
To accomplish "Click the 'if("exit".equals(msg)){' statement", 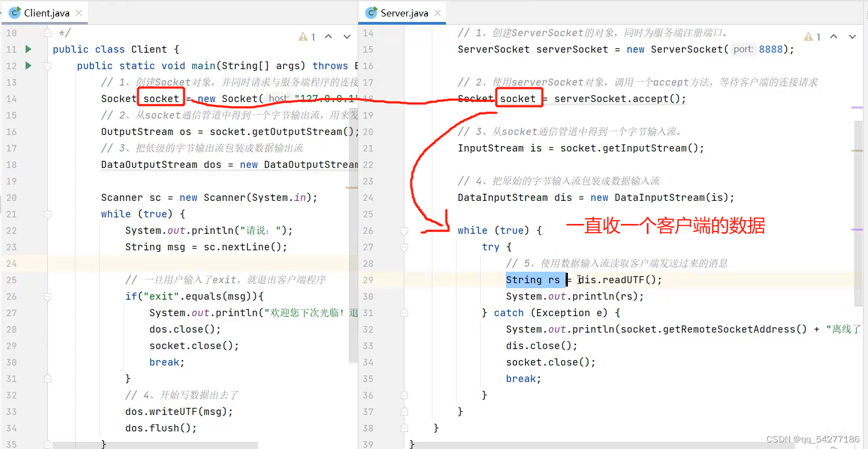I will [x=194, y=296].
